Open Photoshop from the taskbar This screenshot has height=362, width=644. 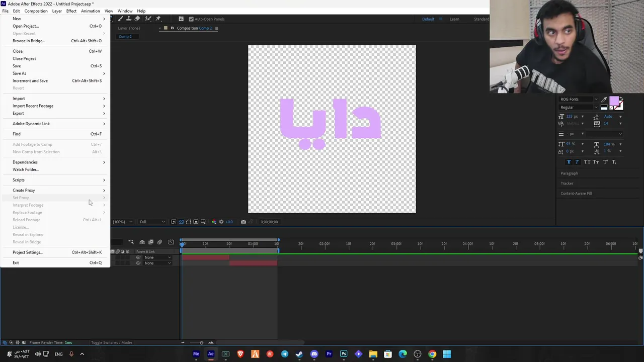click(x=344, y=354)
